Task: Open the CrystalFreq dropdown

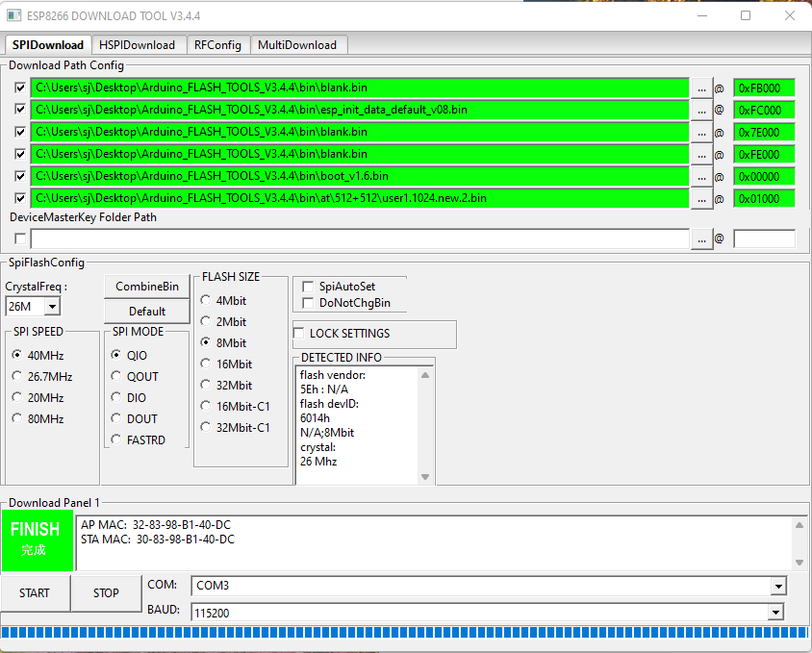Action: 50,306
